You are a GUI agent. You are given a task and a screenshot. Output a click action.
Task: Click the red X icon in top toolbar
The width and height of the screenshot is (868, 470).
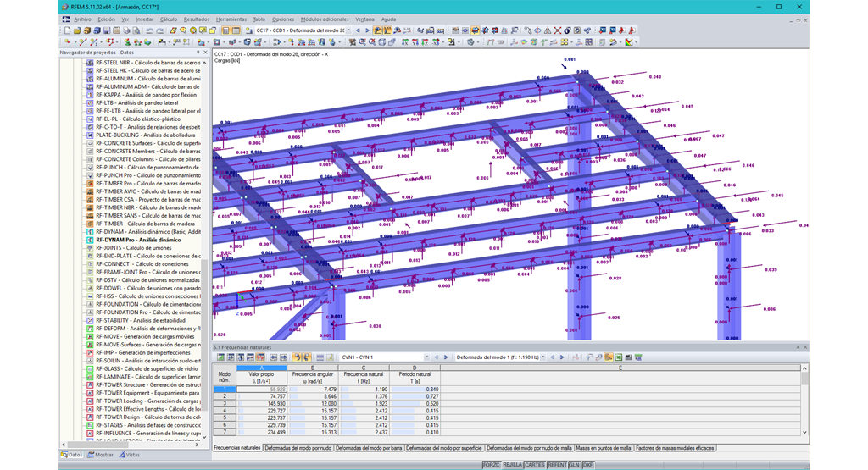coord(558,30)
